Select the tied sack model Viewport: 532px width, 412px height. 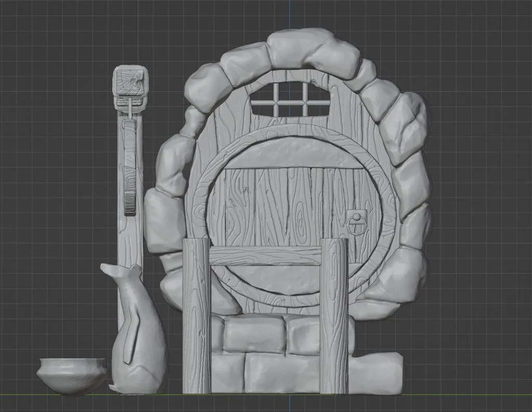point(137,329)
